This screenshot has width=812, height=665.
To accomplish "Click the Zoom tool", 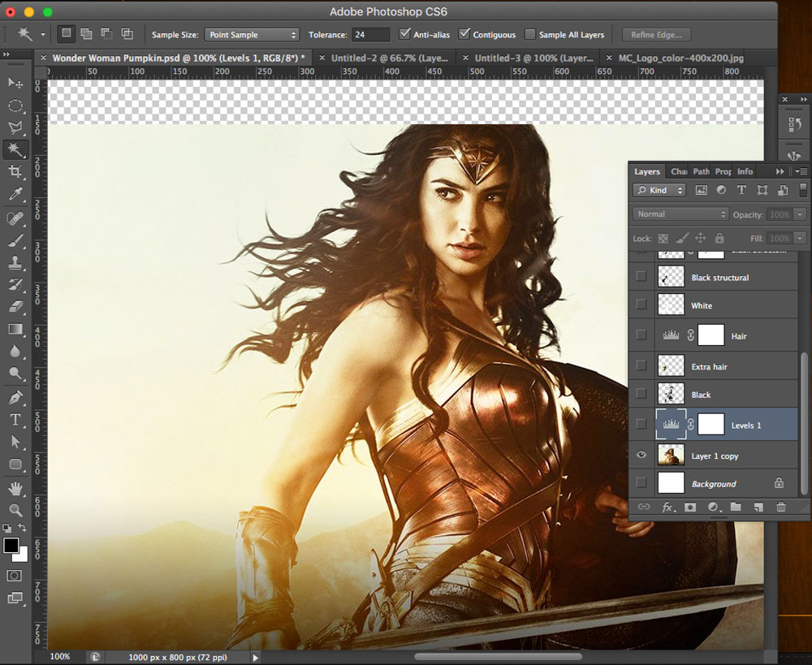I will (15, 510).
